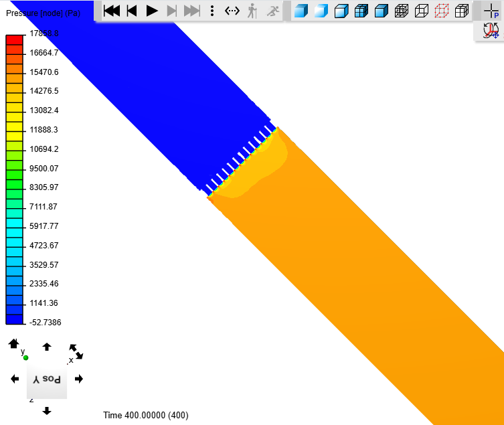Select the red dotted nodes cube icon
The height and width of the screenshot is (425, 504).
coord(442,11)
